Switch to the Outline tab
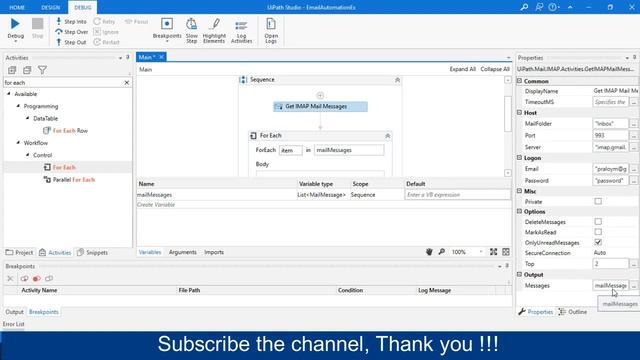Viewport: 640px width, 360px height. click(573, 312)
